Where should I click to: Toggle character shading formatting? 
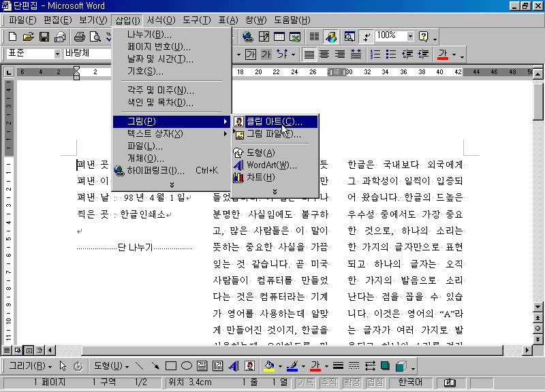[x=266, y=54]
